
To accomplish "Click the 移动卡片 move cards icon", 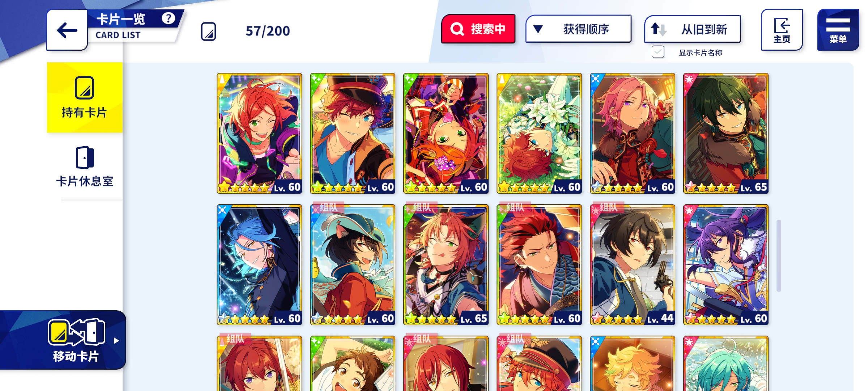I will 76,332.
